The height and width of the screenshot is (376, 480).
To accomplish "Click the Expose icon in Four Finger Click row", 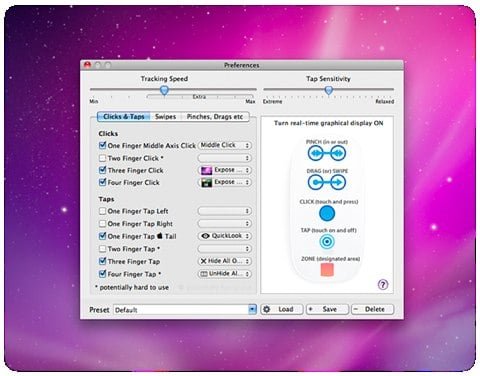I will coord(206,183).
